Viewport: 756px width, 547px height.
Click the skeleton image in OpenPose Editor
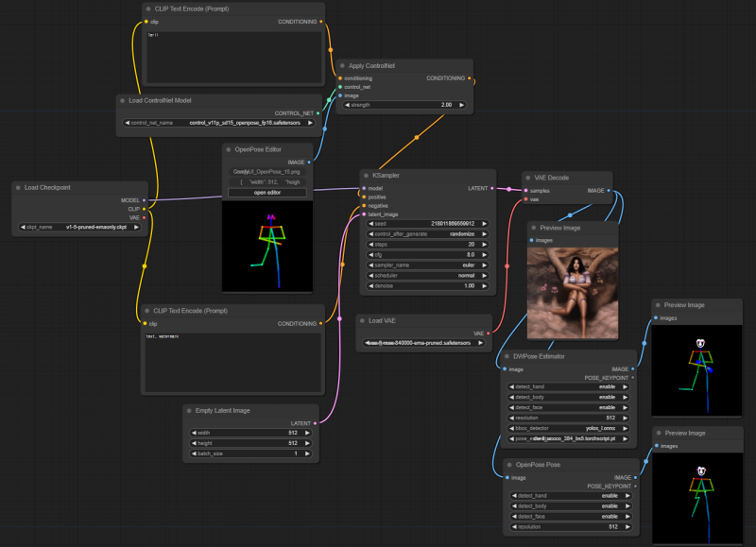click(x=267, y=247)
